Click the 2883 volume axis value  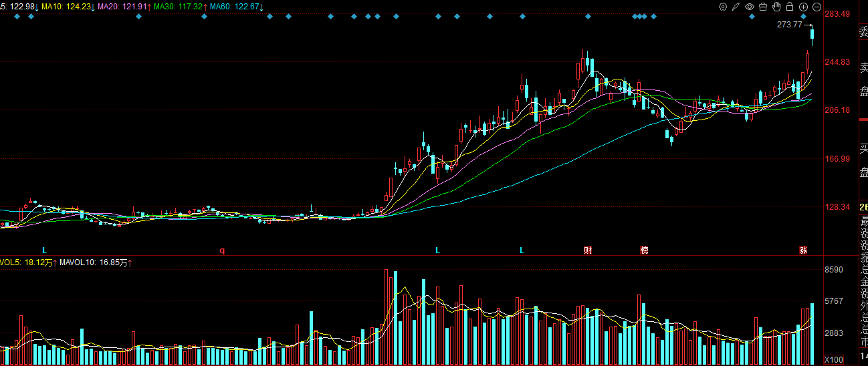tap(834, 333)
